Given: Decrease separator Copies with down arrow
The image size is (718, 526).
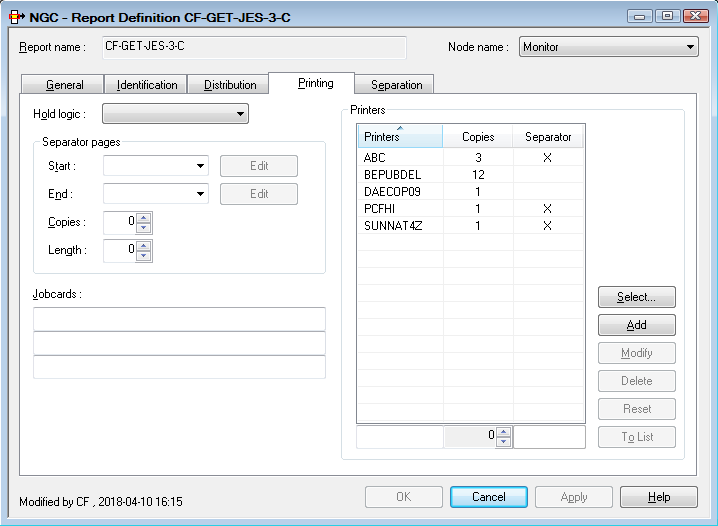Looking at the screenshot, I should [144, 228].
